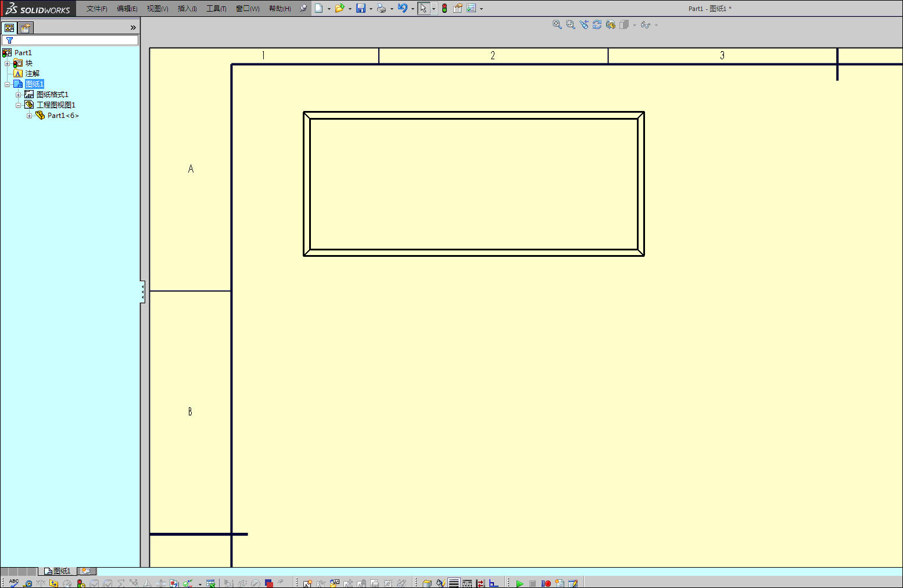Click Zoom to Fit magnifier icon

(557, 24)
